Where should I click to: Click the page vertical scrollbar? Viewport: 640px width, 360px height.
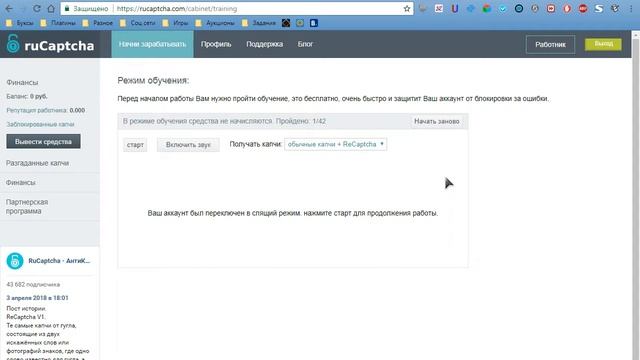point(636,196)
